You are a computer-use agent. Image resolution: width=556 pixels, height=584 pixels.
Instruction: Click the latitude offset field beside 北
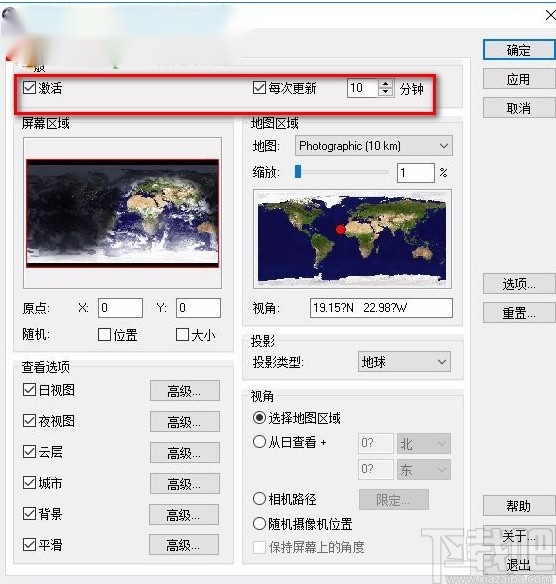tap(376, 444)
